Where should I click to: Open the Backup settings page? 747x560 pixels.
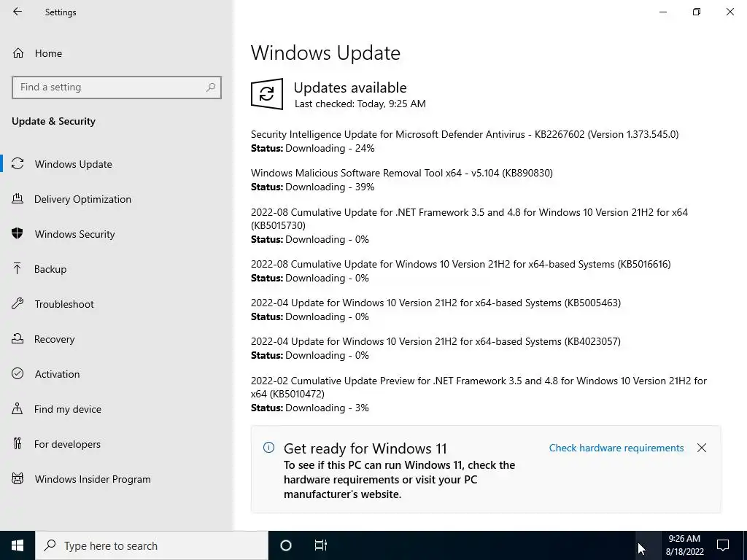(50, 269)
